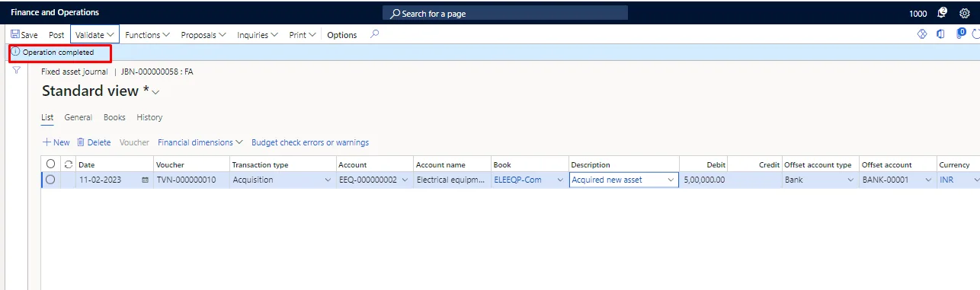Open the Validate menu
Screen dimensions: 980x290
[94, 35]
